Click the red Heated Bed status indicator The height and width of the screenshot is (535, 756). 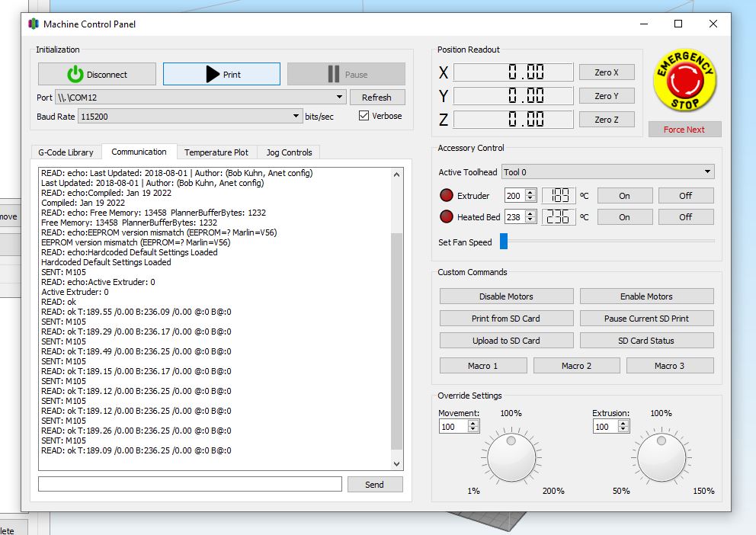[x=447, y=217]
